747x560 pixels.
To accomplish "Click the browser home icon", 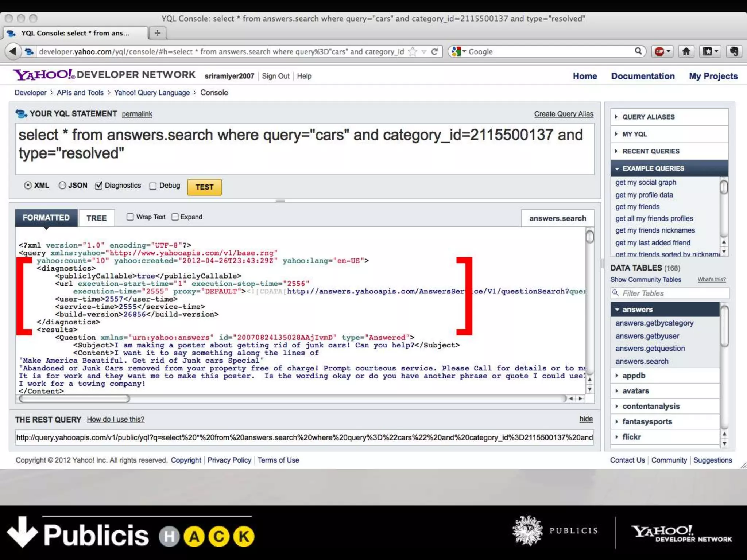I will coord(686,52).
